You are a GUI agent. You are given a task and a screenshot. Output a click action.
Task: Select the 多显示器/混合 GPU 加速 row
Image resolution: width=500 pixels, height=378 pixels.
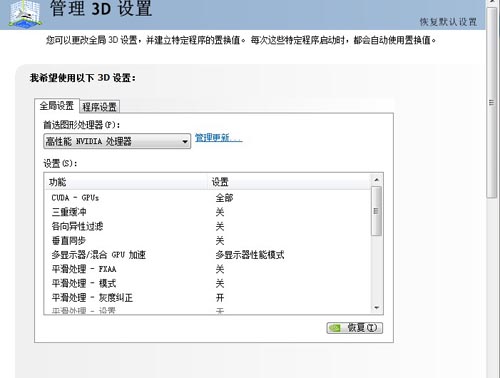coord(207,255)
